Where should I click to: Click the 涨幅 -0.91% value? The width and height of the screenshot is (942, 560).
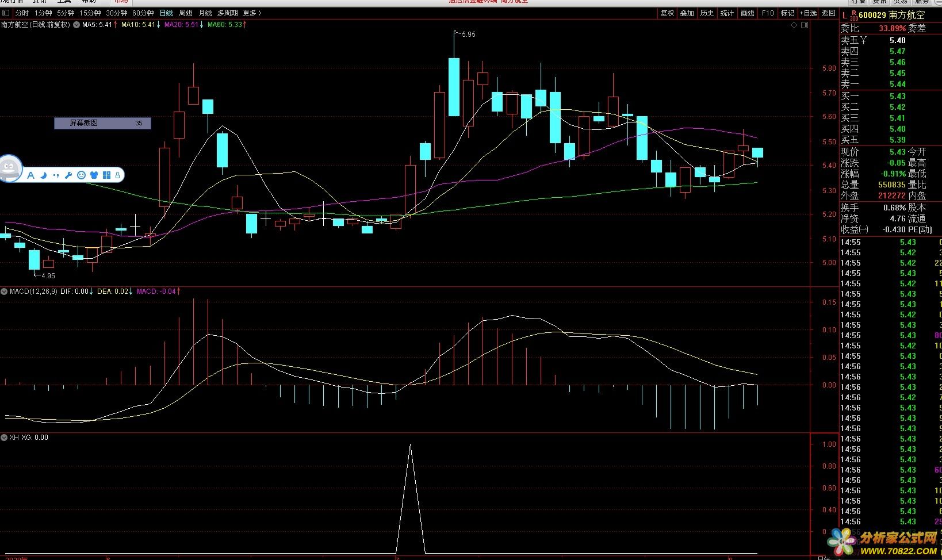893,174
